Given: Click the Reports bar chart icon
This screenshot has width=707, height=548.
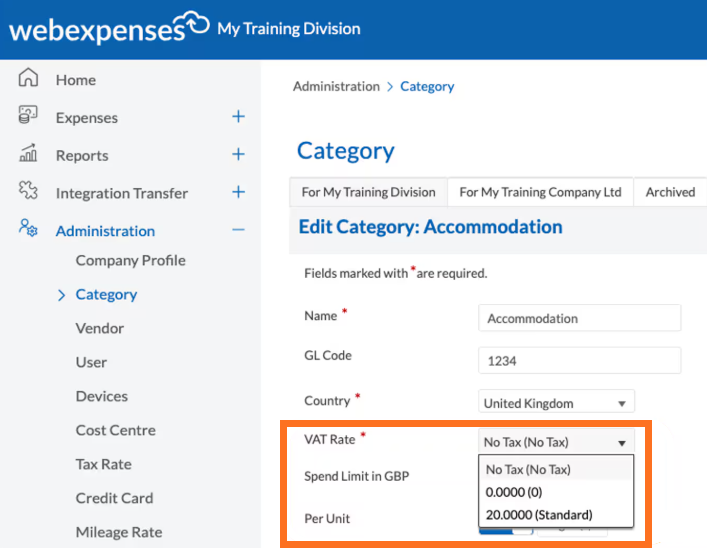Looking at the screenshot, I should [x=28, y=152].
